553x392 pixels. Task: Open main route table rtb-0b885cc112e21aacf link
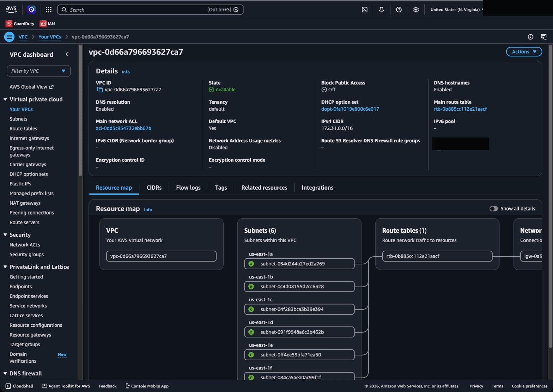click(x=460, y=109)
